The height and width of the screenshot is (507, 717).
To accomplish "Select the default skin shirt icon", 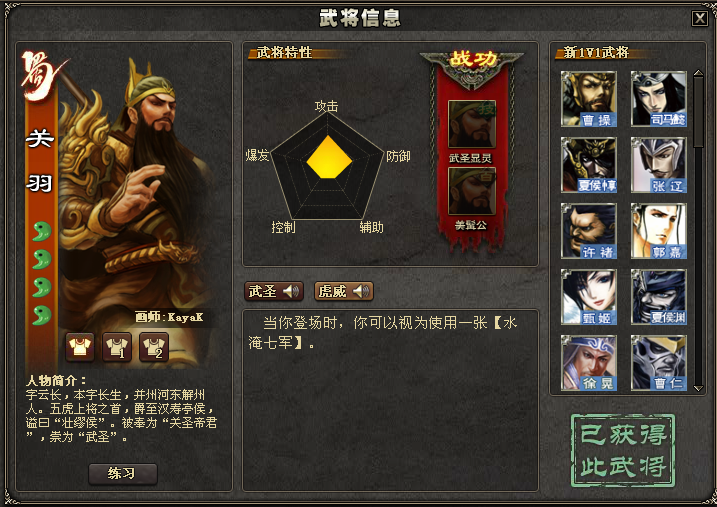I will coord(80,347).
